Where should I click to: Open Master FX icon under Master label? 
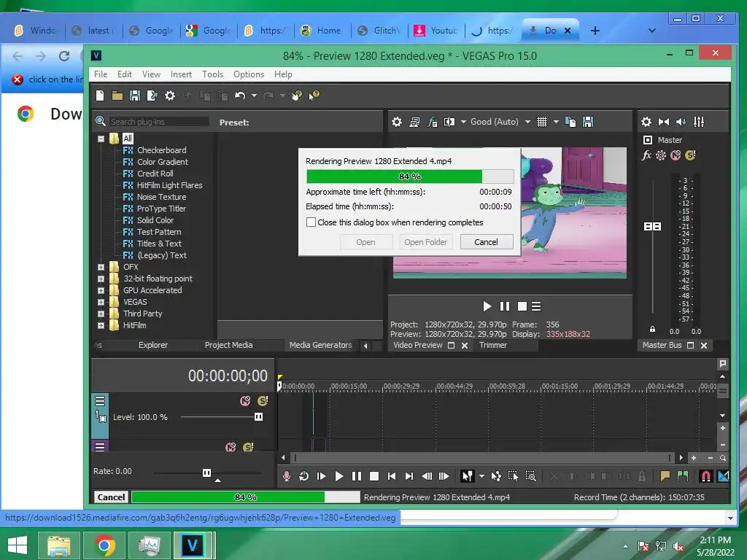(646, 155)
